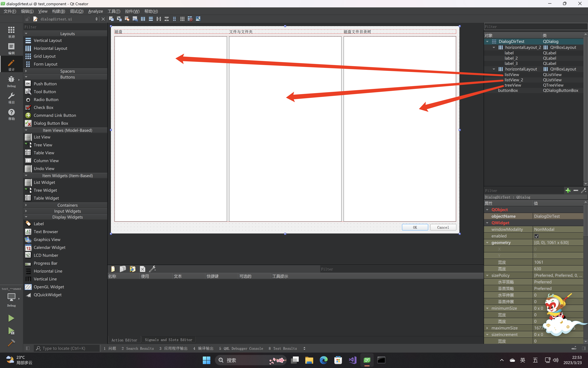Open Microsoft Edge from taskbar
The image size is (588, 368).
click(x=323, y=360)
